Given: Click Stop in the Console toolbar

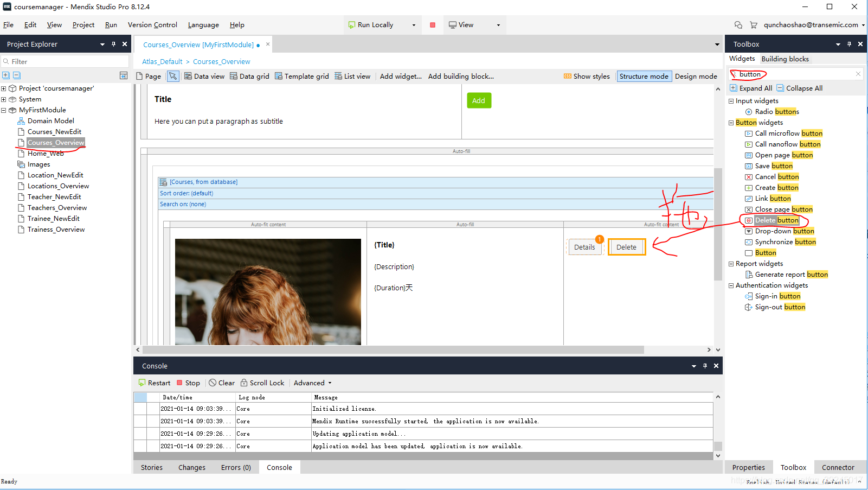Looking at the screenshot, I should point(188,383).
